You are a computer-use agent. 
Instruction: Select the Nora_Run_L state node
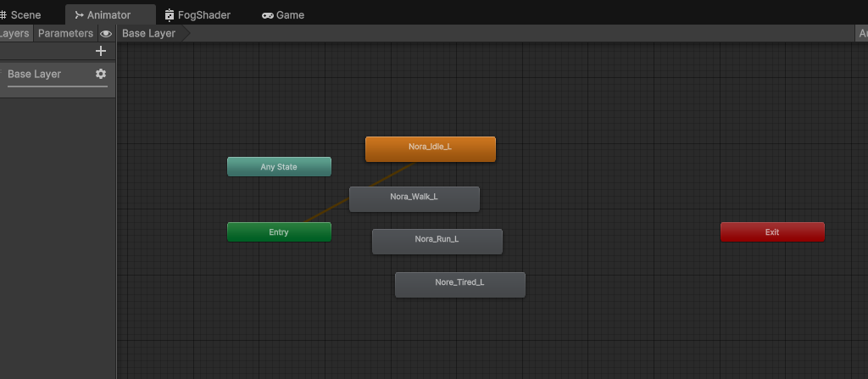pos(437,242)
